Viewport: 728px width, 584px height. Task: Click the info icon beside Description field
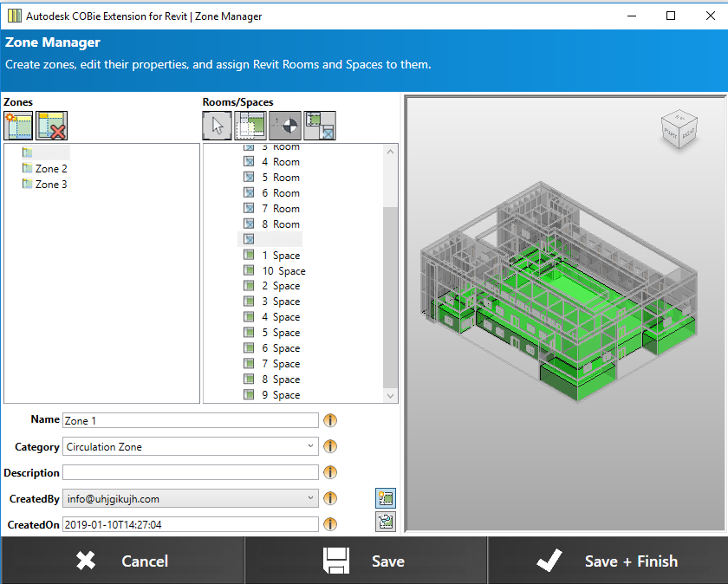(x=330, y=473)
